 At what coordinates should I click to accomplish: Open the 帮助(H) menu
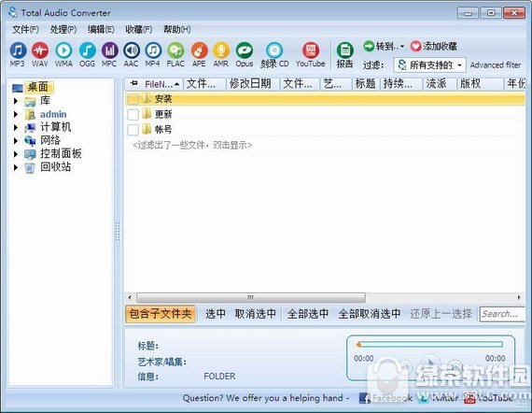[176, 30]
